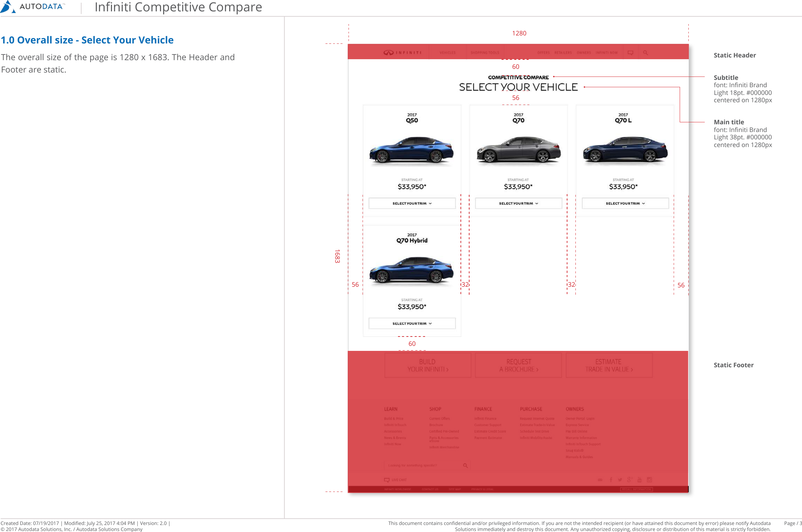Click the Build Your Infiniti button
The image size is (802, 532).
tap(428, 365)
